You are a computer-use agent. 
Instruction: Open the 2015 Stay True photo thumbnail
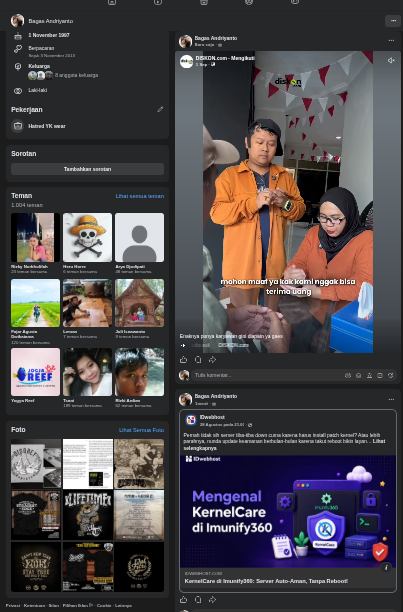tap(36, 567)
